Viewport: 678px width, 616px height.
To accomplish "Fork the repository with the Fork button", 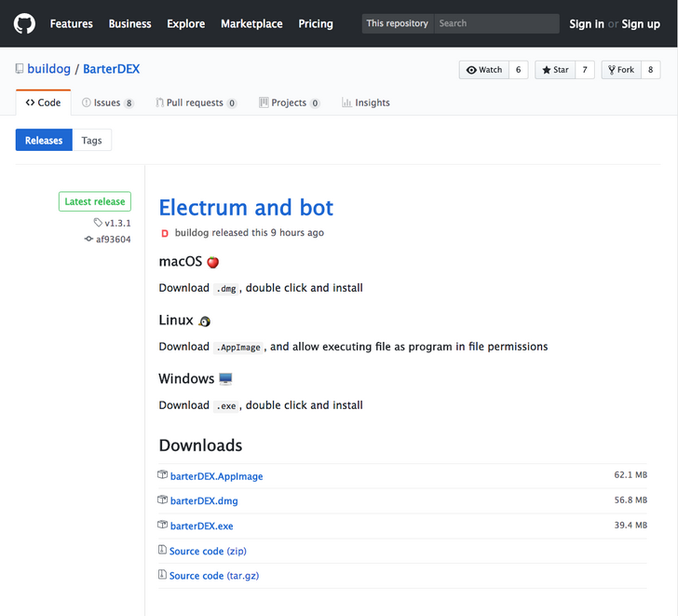I will 621,70.
